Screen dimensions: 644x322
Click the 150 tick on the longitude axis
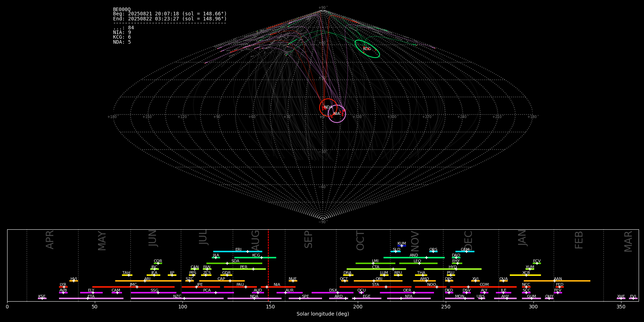point(270,307)
